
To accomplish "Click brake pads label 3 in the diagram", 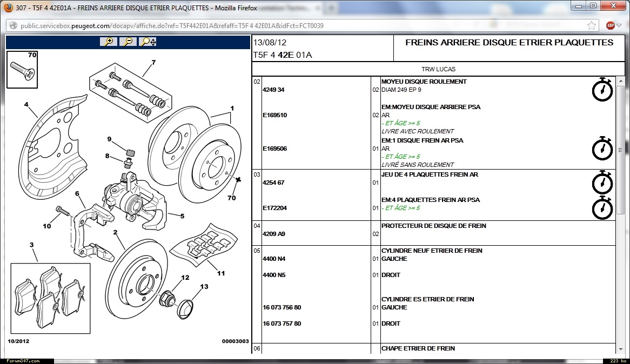I will coord(31,245).
